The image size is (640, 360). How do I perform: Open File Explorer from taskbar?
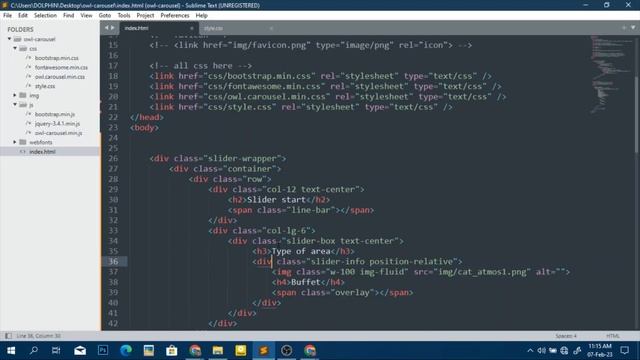click(x=218, y=351)
